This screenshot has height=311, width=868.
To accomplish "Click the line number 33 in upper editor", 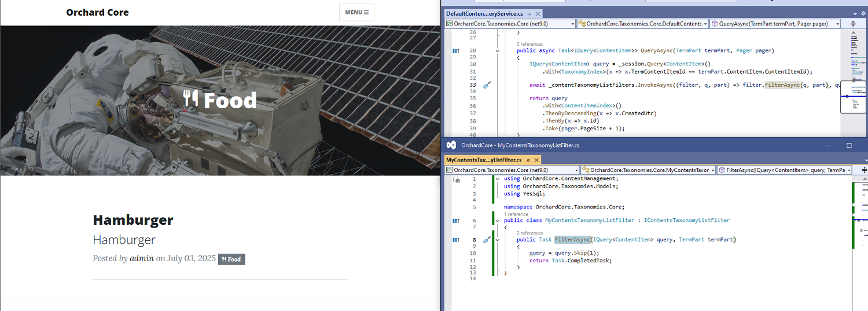I will pyautogui.click(x=472, y=85).
